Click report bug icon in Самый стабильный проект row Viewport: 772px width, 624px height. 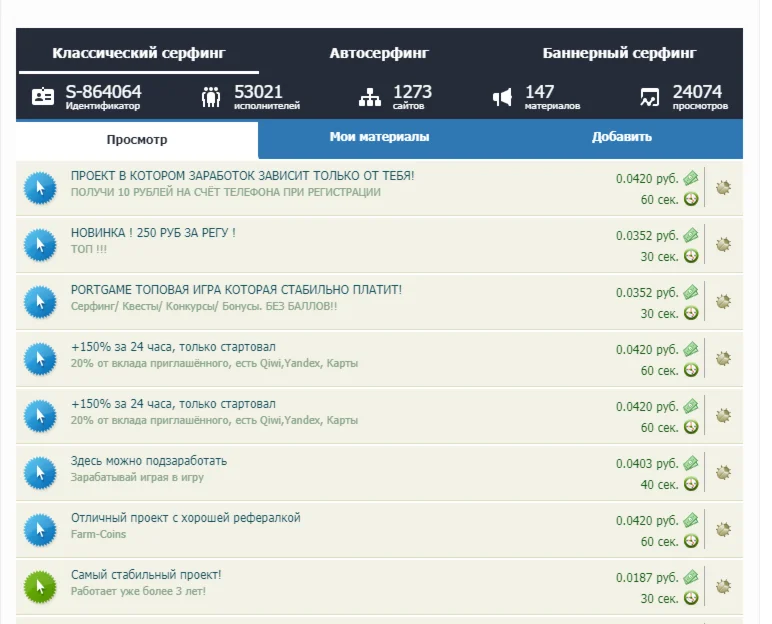tap(723, 586)
